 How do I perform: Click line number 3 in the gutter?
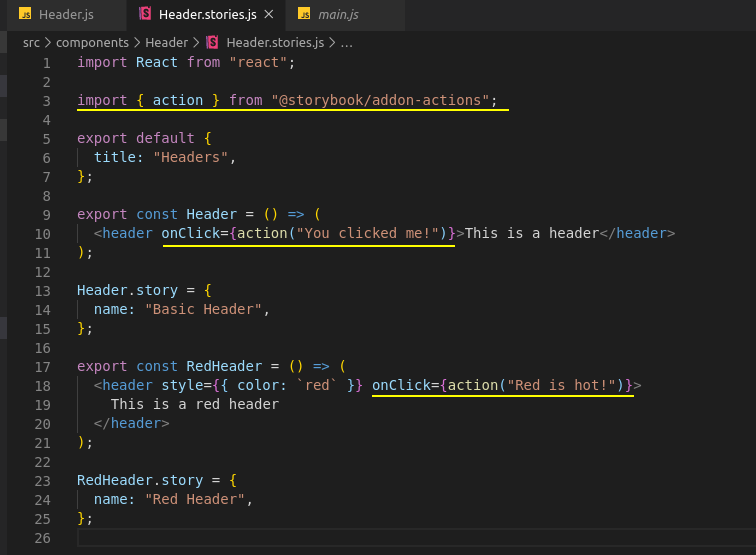(x=46, y=101)
